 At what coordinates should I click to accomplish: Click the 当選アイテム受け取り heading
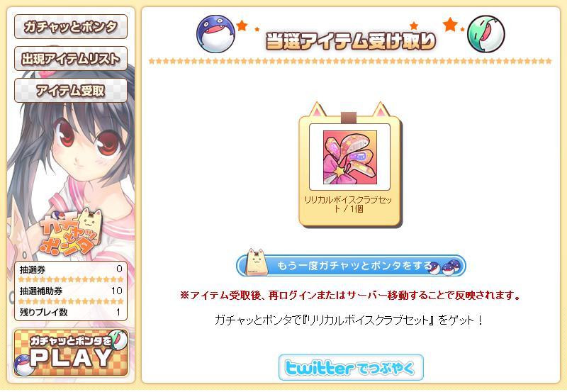(x=351, y=41)
